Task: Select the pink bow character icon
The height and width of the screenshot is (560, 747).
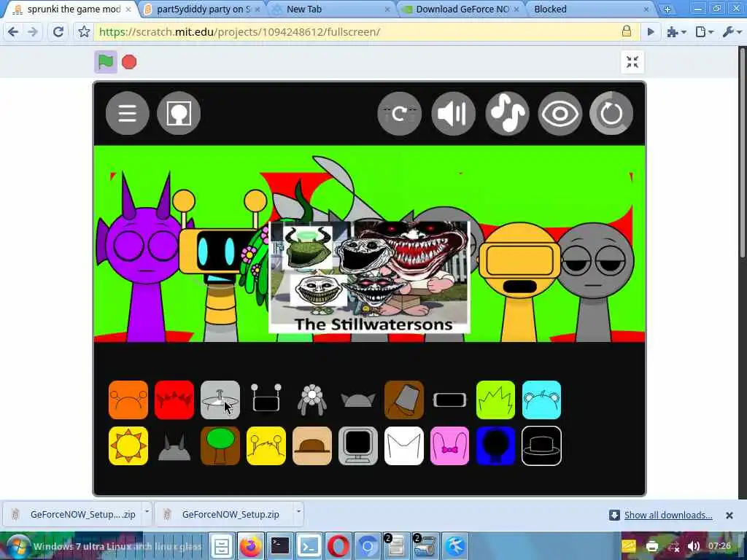Action: coord(449,446)
